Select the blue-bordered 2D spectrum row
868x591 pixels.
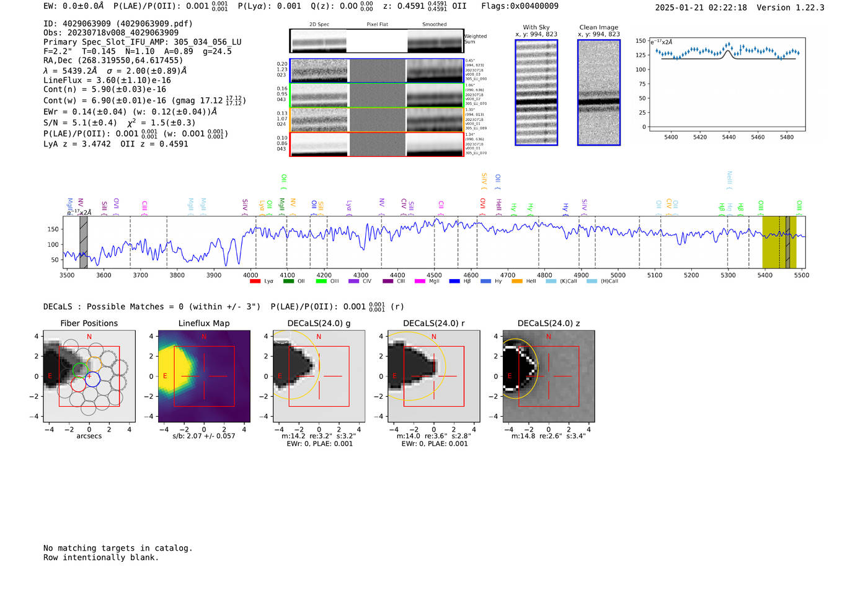377,71
